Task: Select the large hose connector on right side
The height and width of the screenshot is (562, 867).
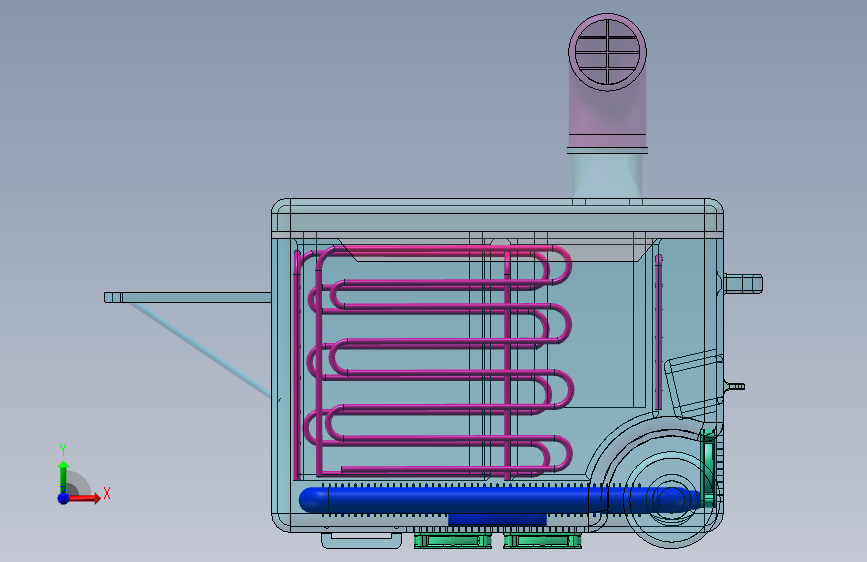Action: pos(743,284)
